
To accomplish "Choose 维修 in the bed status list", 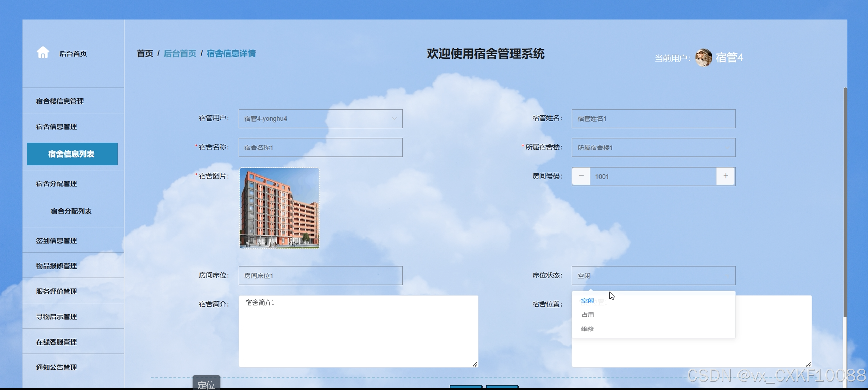I will coord(588,329).
